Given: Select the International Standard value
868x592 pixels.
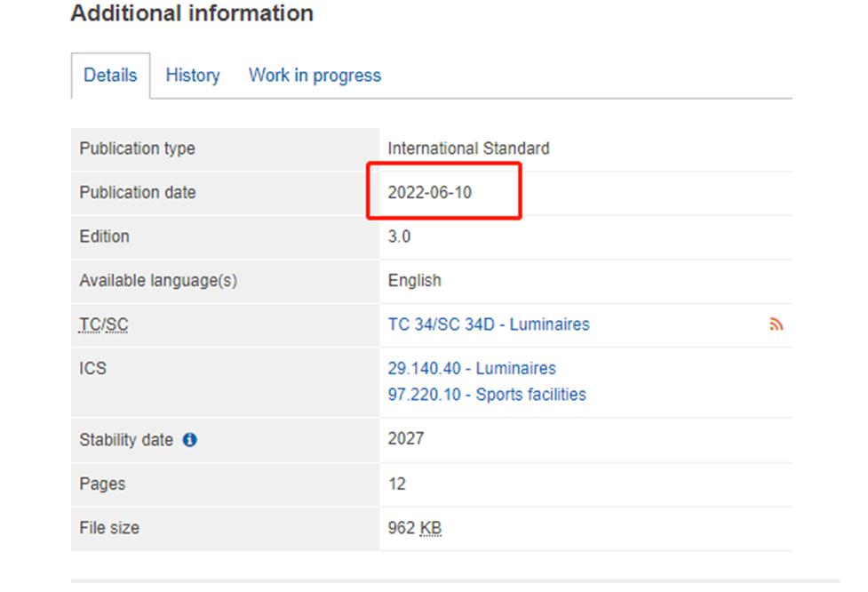Looking at the screenshot, I should [x=468, y=148].
